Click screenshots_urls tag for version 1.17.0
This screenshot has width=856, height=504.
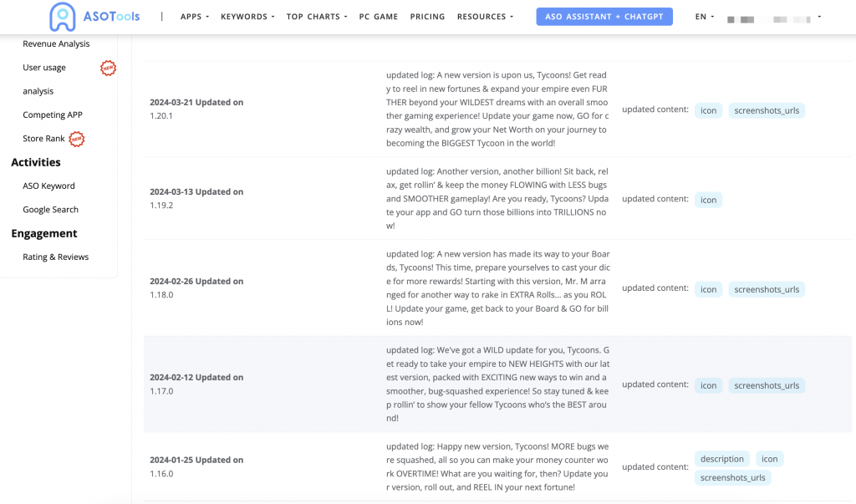click(x=767, y=385)
